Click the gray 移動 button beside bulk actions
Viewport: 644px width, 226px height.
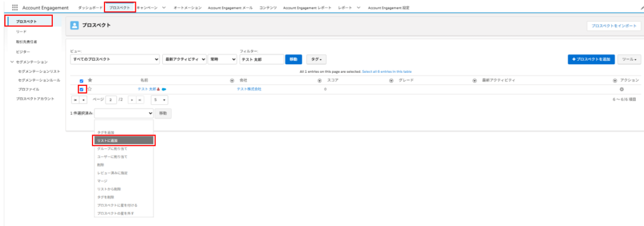coord(163,113)
